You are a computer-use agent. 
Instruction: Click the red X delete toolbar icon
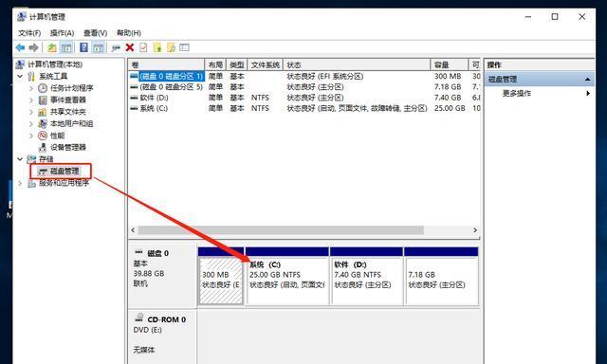click(130, 47)
